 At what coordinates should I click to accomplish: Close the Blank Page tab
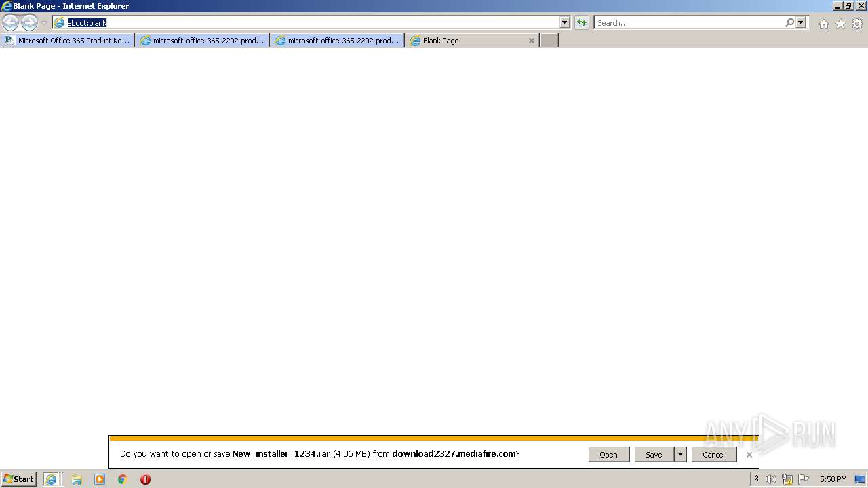click(532, 41)
